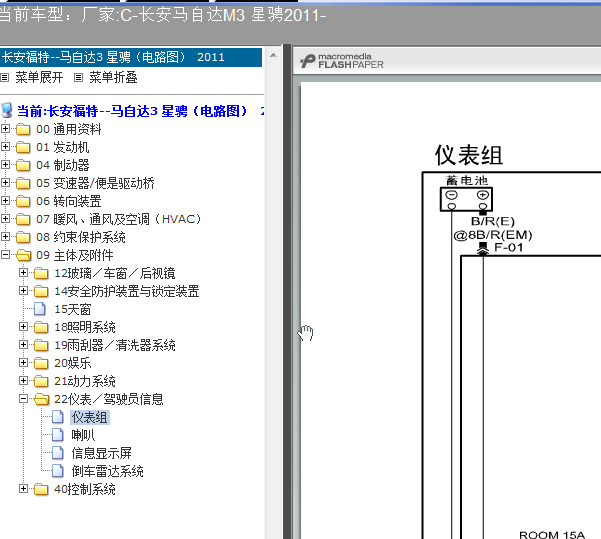Select the 12玻璃/车窗/后视镜 label

115,273
